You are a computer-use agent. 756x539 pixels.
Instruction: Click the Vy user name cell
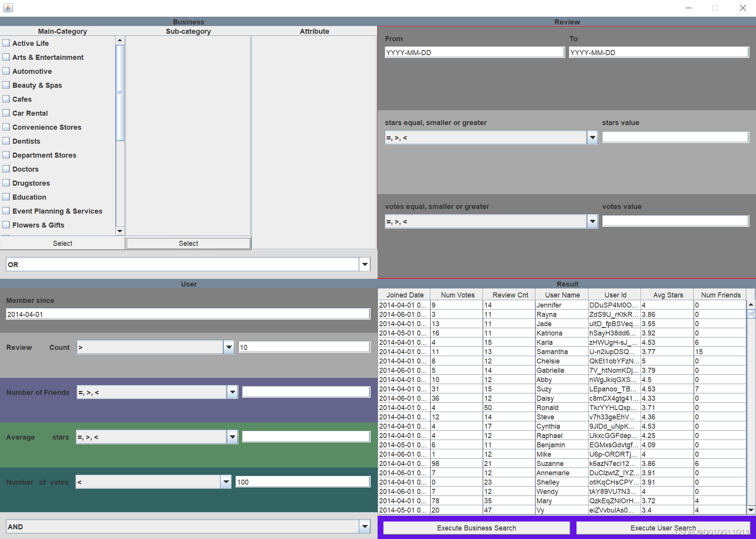562,510
